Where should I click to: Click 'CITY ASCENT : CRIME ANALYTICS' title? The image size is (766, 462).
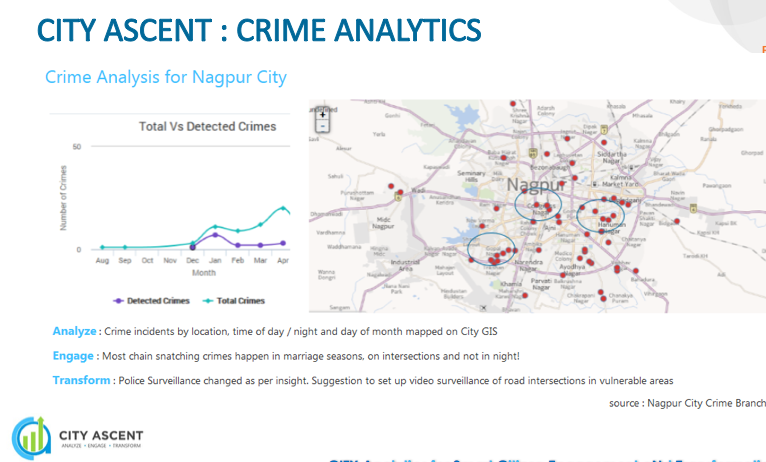point(259,30)
